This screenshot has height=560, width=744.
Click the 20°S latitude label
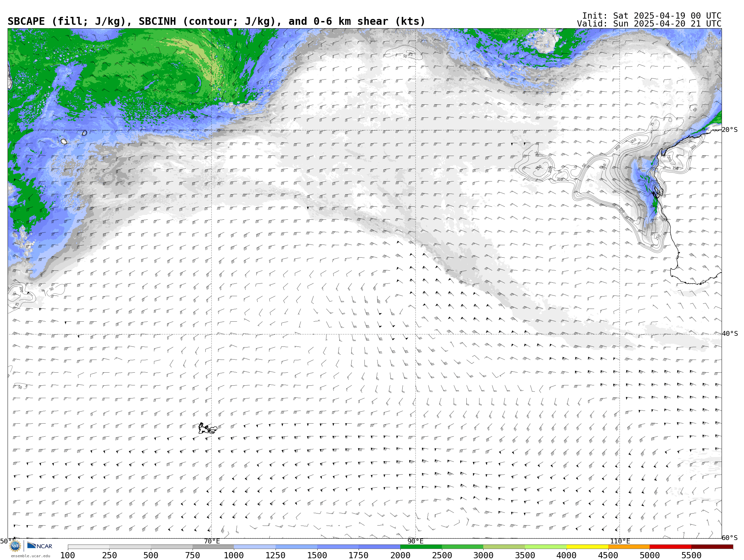pos(730,130)
